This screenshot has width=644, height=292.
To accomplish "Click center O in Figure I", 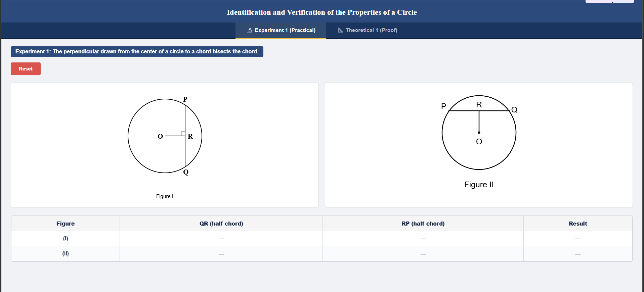I will point(160,136).
